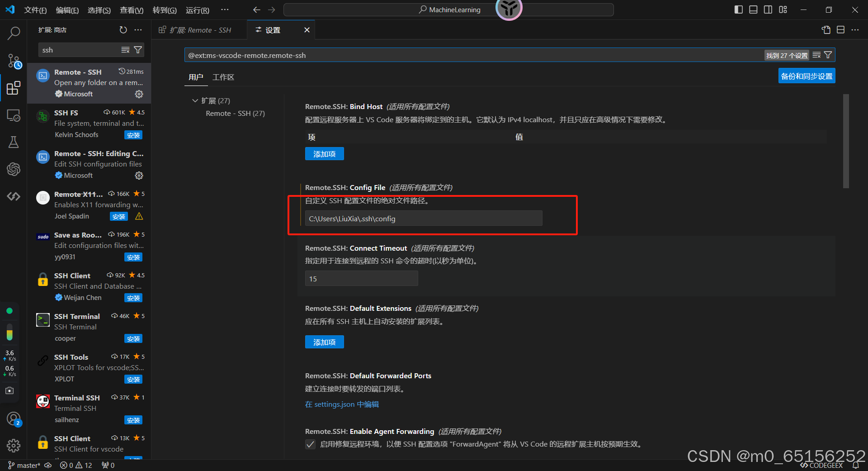Go back with the navigation arrow

tap(257, 10)
